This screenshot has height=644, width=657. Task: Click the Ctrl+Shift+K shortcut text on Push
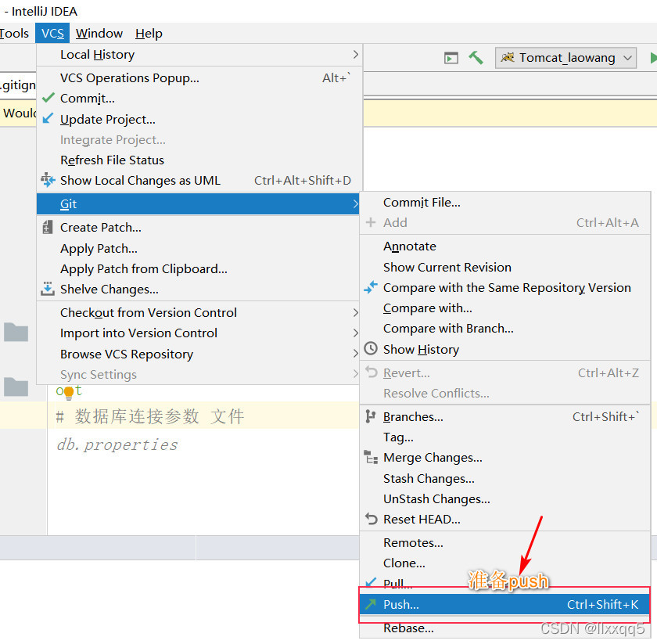tap(602, 604)
